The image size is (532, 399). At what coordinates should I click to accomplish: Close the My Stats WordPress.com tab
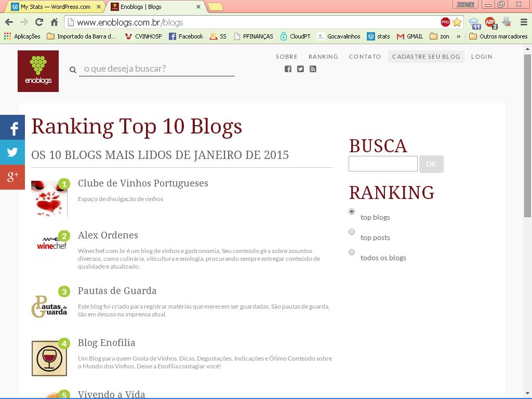point(99,7)
